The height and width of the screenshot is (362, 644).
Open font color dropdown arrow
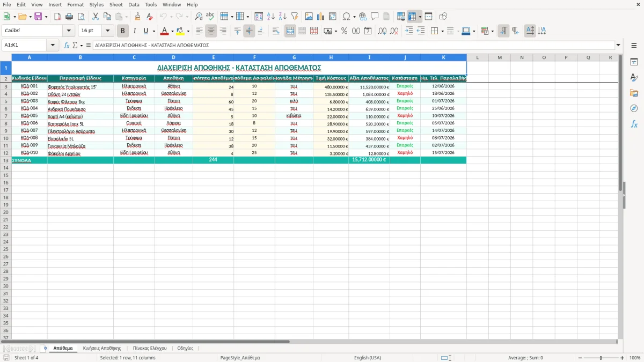click(172, 31)
